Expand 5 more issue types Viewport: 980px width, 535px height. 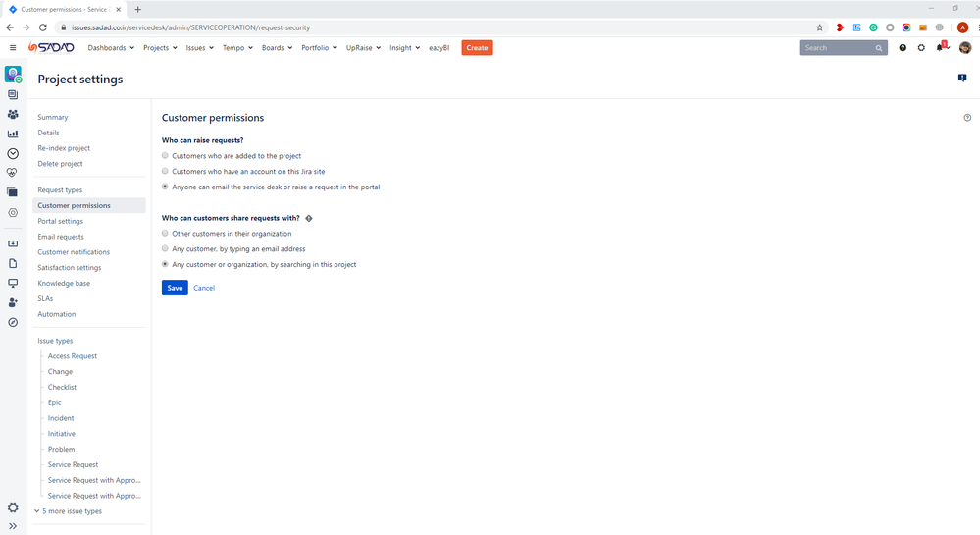69,511
